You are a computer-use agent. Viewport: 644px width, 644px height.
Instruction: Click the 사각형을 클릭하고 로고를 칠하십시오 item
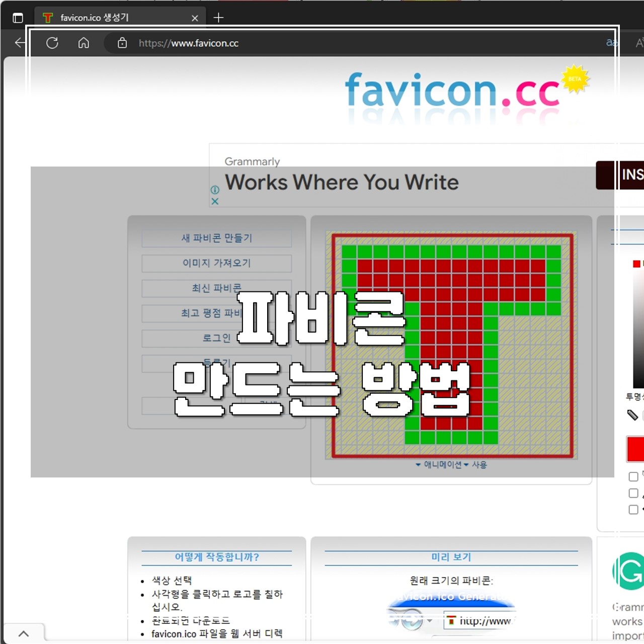click(x=217, y=600)
